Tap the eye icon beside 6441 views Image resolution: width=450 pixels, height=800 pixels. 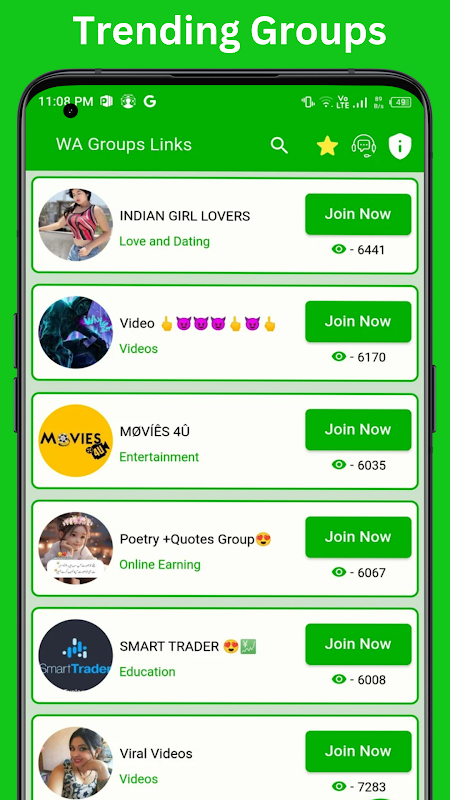339,249
